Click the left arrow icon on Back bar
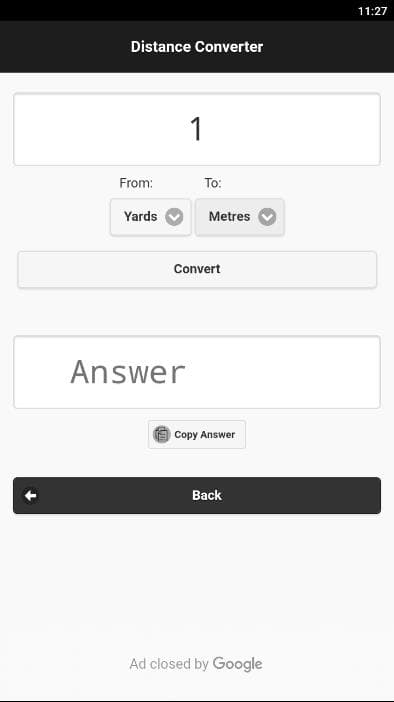The width and height of the screenshot is (394, 702). click(30, 495)
